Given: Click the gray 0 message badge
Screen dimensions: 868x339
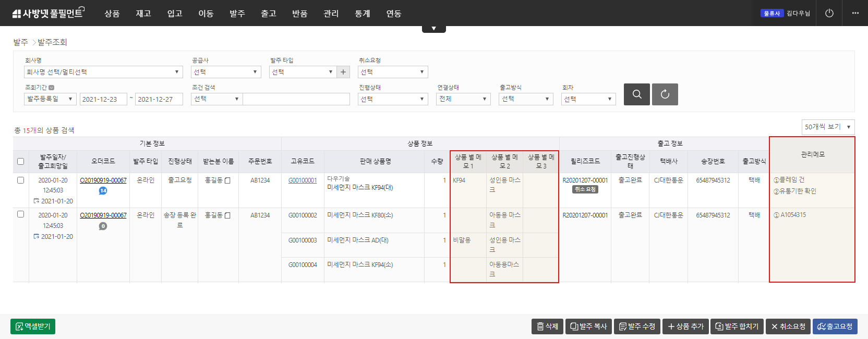Looking at the screenshot, I should 103,226.
